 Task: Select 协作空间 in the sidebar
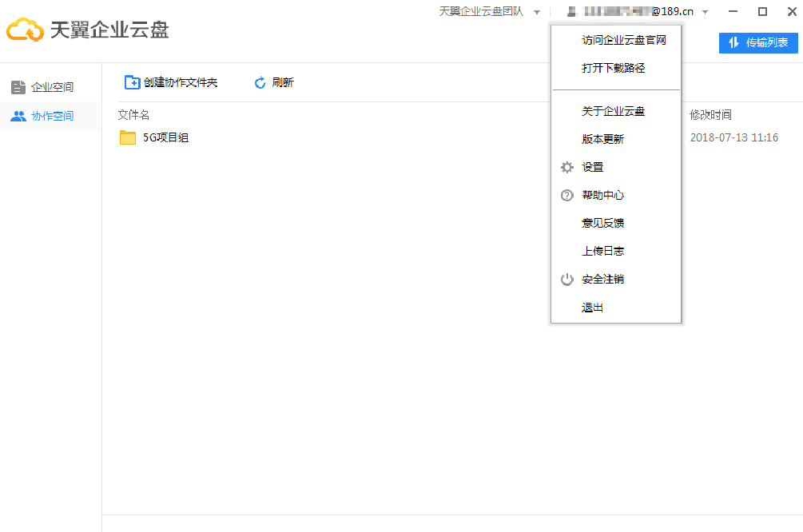[50, 116]
